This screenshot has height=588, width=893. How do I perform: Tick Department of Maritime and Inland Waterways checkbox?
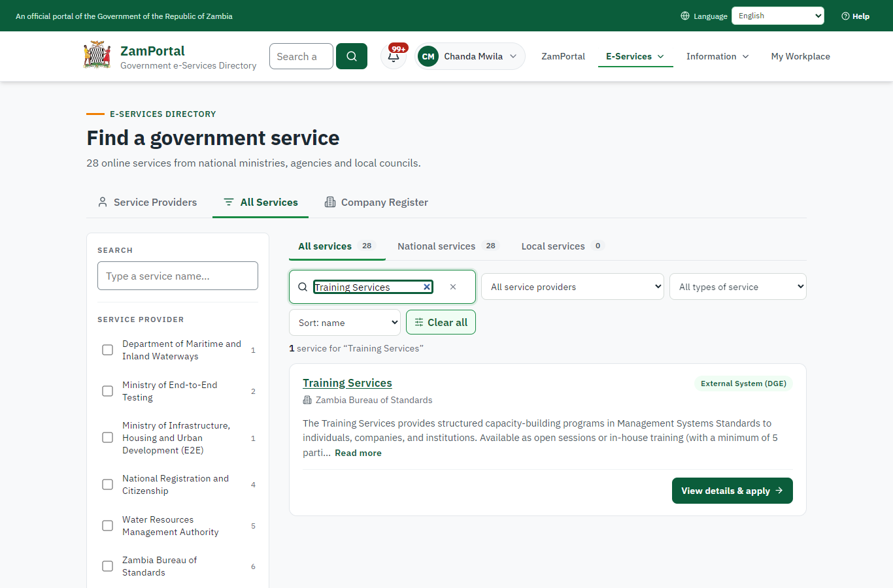pyautogui.click(x=108, y=350)
